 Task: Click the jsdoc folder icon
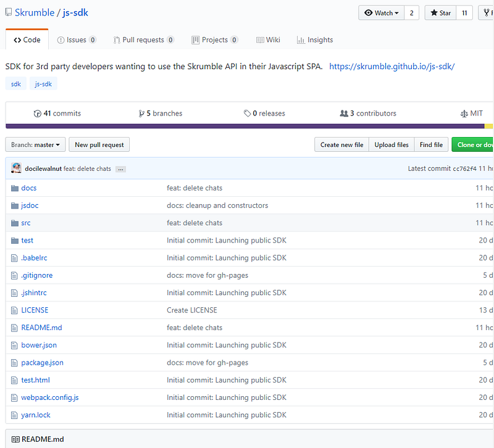tap(14, 205)
